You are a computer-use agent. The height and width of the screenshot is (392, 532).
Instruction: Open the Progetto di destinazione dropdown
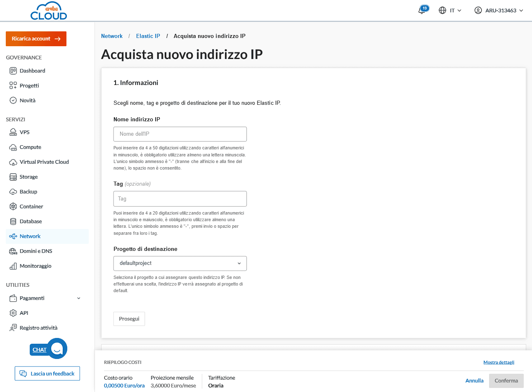tap(180, 264)
